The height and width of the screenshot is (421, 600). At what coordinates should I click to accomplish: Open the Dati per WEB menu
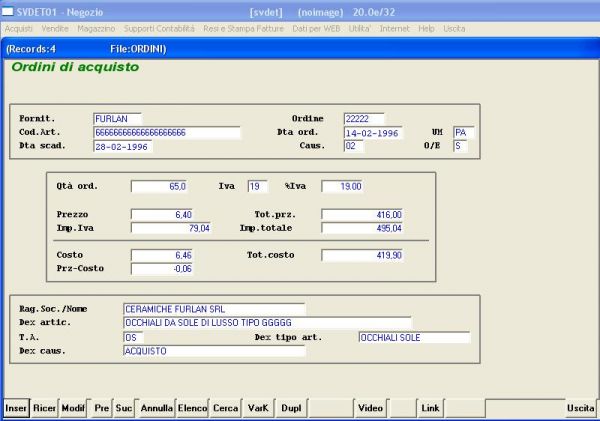[316, 29]
